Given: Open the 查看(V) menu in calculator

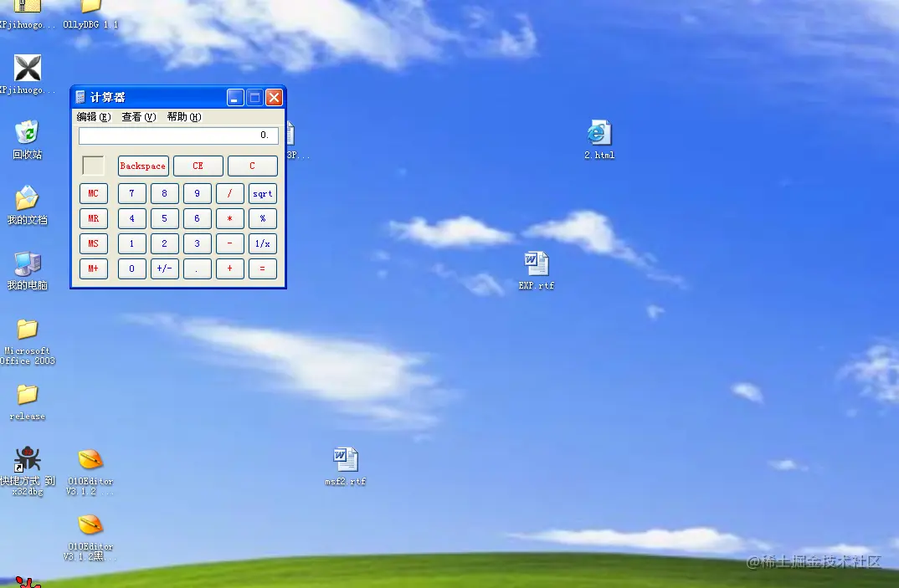Looking at the screenshot, I should (x=139, y=117).
